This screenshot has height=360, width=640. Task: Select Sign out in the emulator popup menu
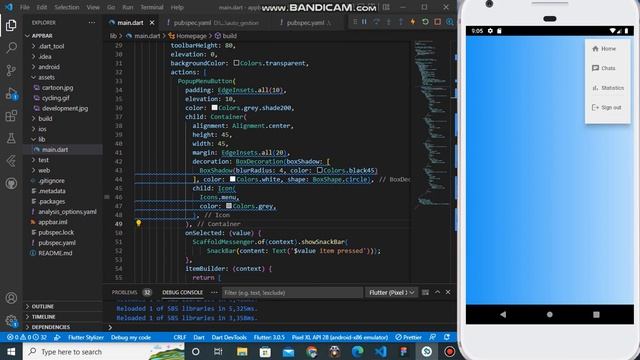(x=607, y=107)
